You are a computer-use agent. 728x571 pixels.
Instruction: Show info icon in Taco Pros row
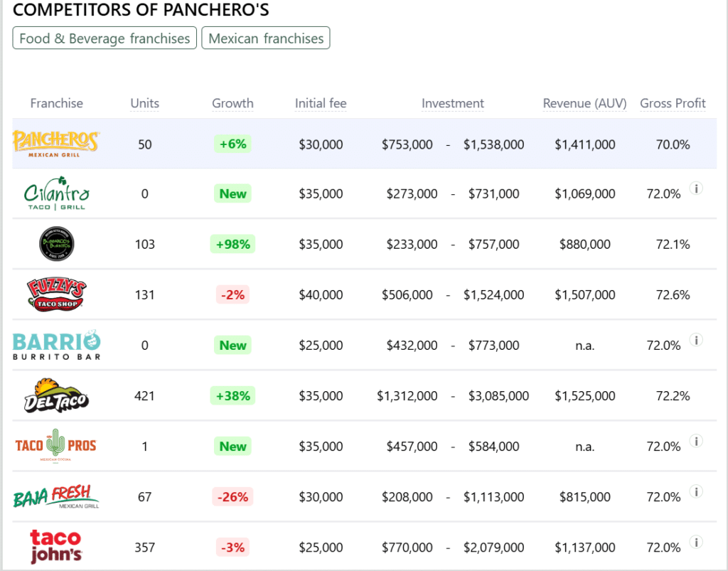click(696, 441)
